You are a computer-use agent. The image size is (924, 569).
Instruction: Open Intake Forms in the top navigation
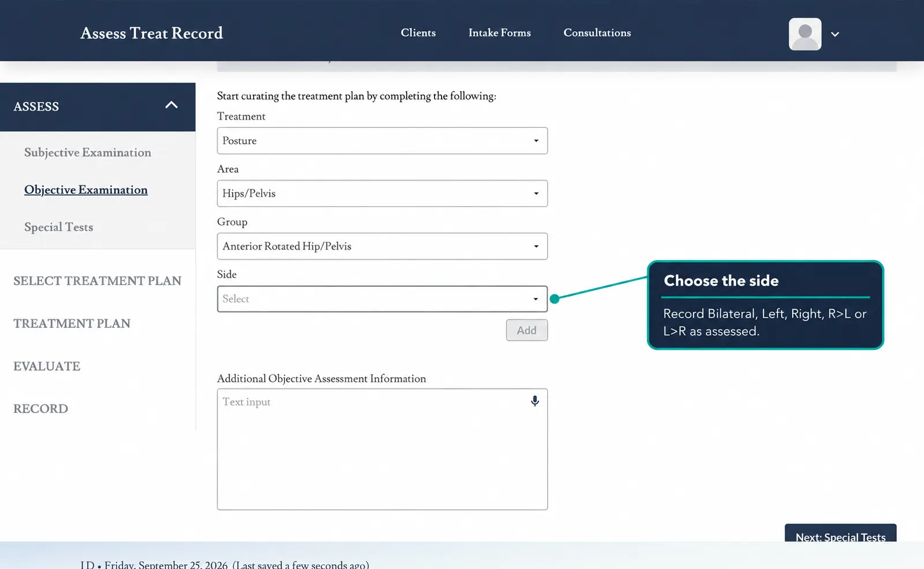click(x=500, y=33)
